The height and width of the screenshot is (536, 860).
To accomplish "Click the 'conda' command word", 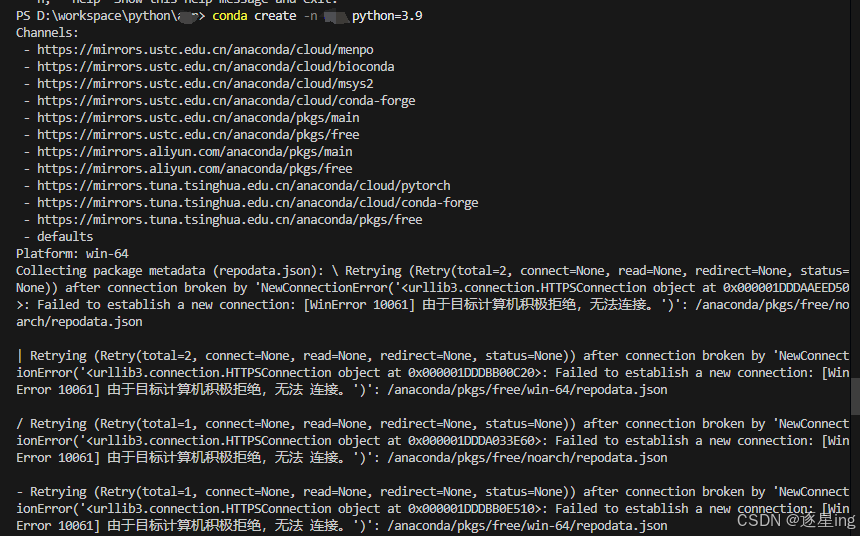I will point(230,16).
